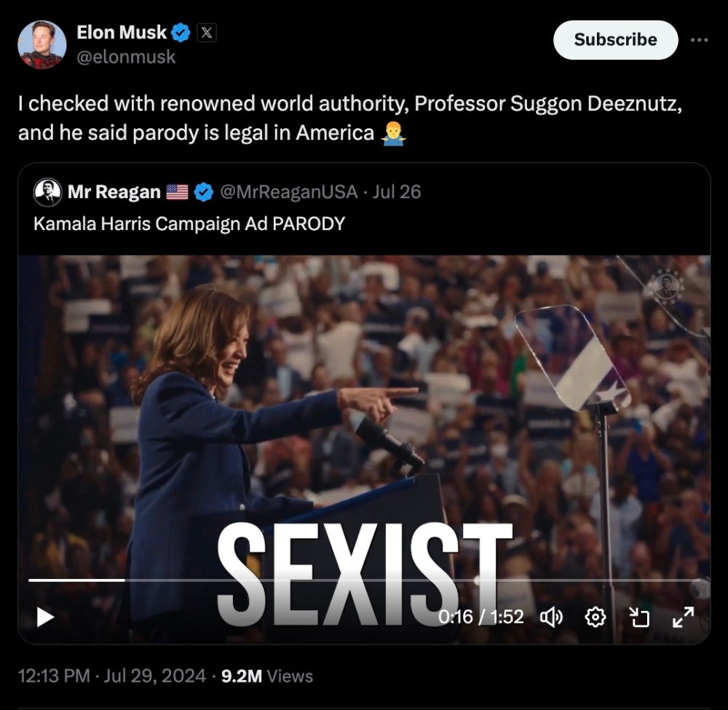The height and width of the screenshot is (710, 728).
Task: Expand the video to fullscreen
Action: click(x=681, y=616)
